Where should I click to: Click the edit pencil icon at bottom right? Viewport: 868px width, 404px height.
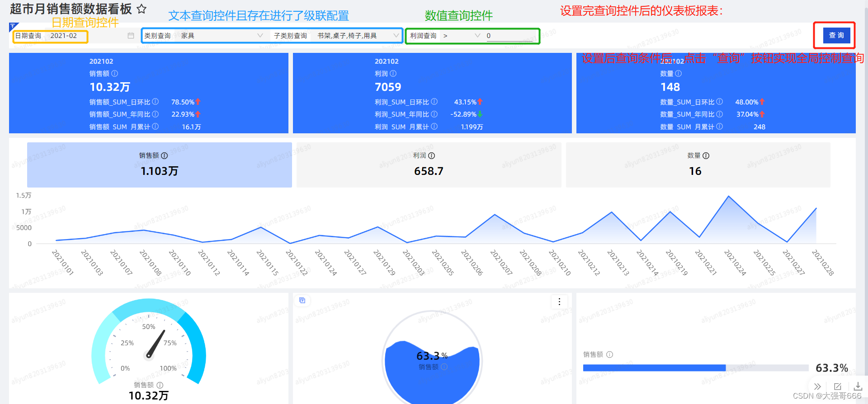pyautogui.click(x=838, y=386)
